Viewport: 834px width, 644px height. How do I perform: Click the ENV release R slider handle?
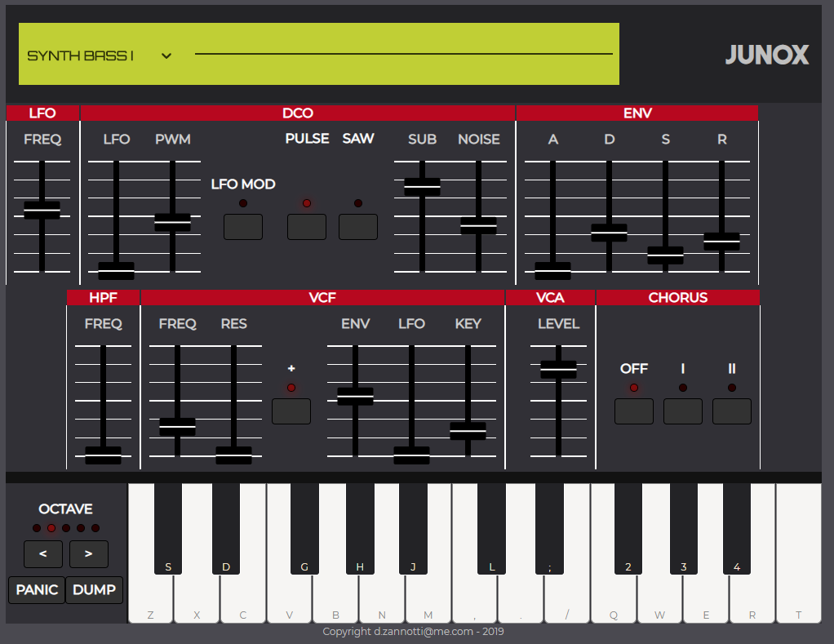(x=721, y=242)
